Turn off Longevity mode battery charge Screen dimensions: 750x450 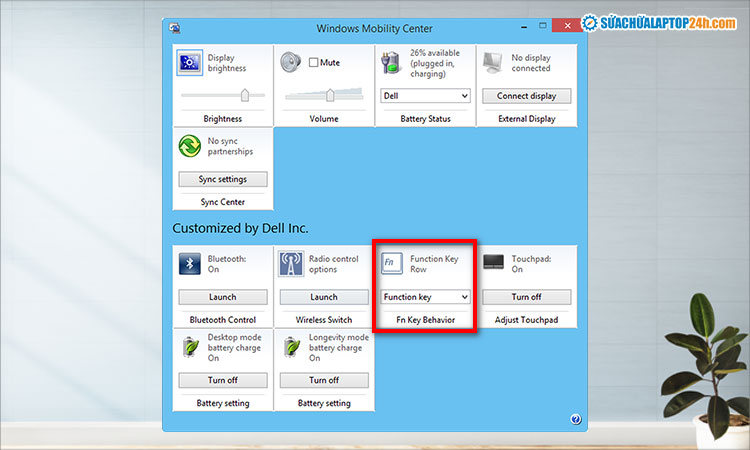tap(323, 380)
